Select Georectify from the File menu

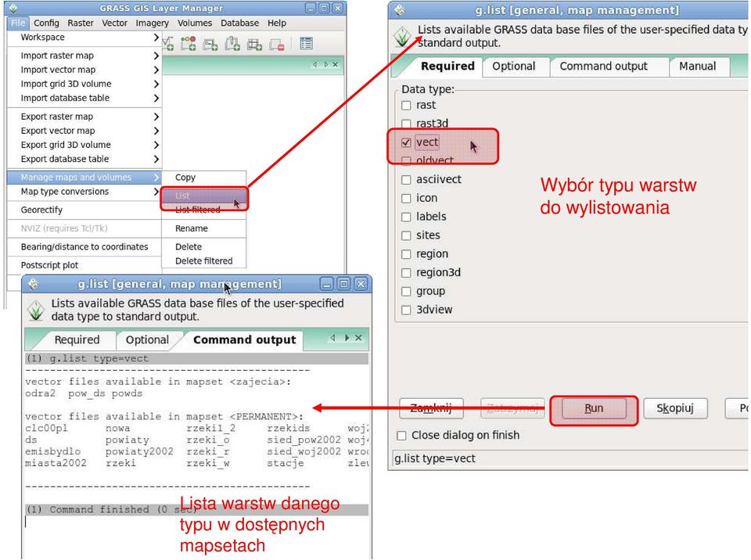click(x=84, y=210)
